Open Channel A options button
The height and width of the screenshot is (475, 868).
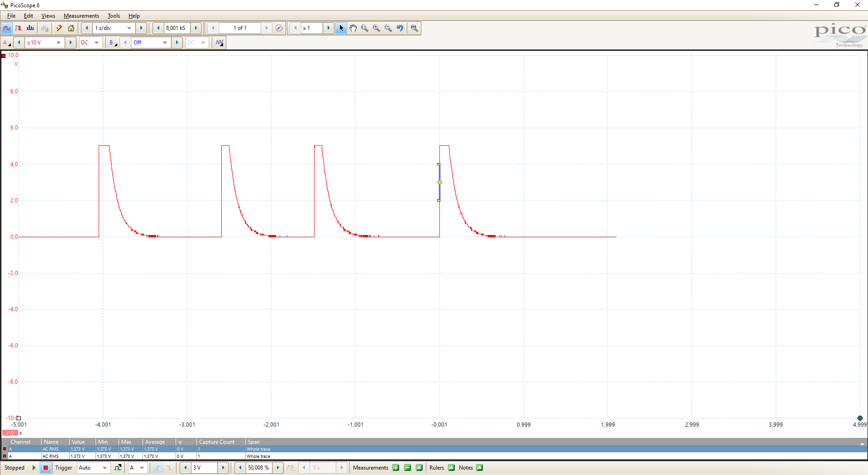(7, 43)
